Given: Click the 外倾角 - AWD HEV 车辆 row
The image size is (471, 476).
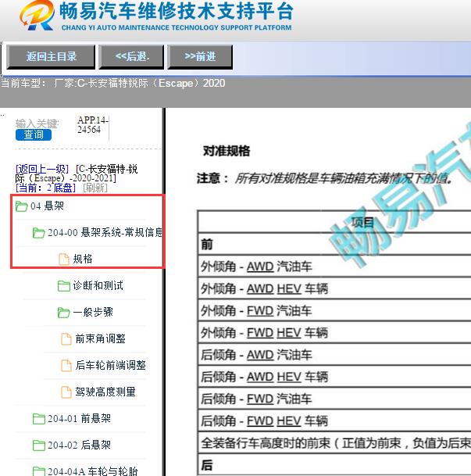Looking at the screenshot, I should (334, 288).
